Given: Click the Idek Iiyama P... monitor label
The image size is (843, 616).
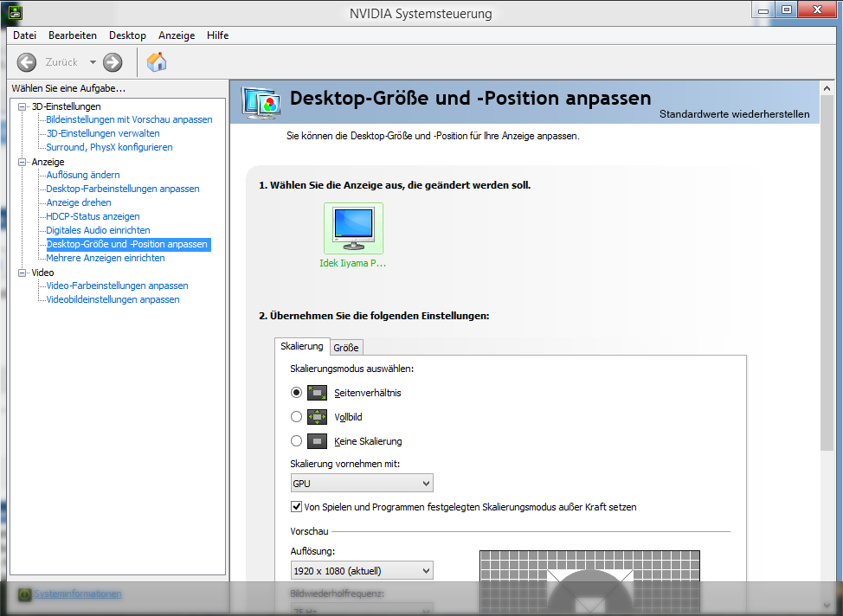Looking at the screenshot, I should coord(352,263).
